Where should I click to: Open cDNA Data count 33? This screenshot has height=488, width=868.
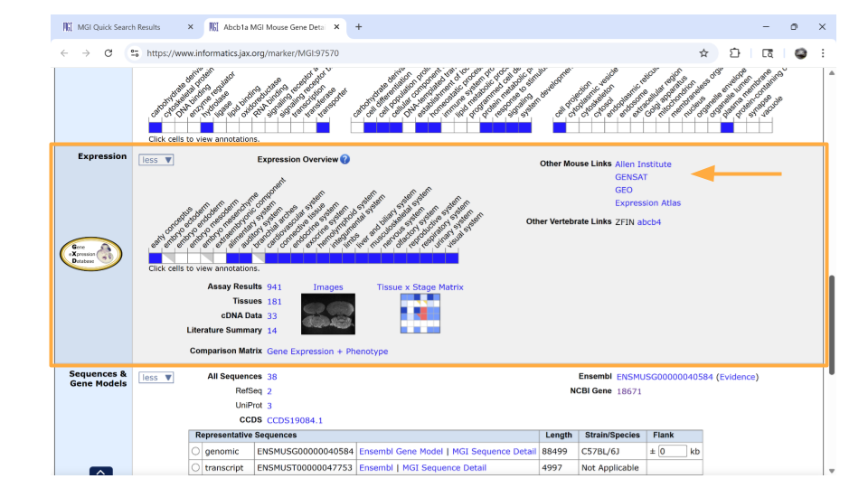[x=272, y=316]
